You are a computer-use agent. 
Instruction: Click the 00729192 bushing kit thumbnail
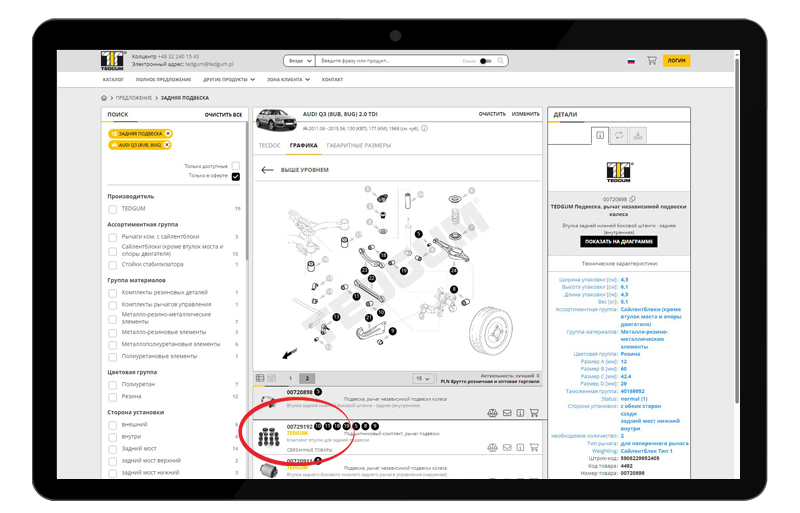point(268,437)
